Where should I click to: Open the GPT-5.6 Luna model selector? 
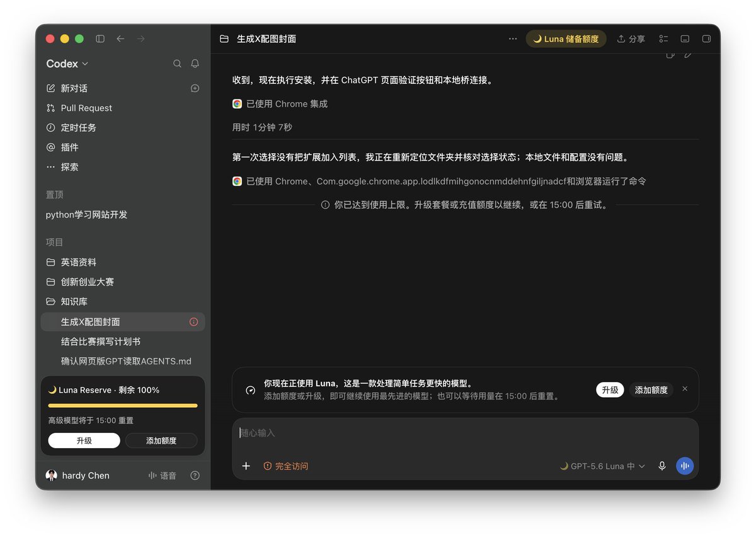pyautogui.click(x=602, y=466)
